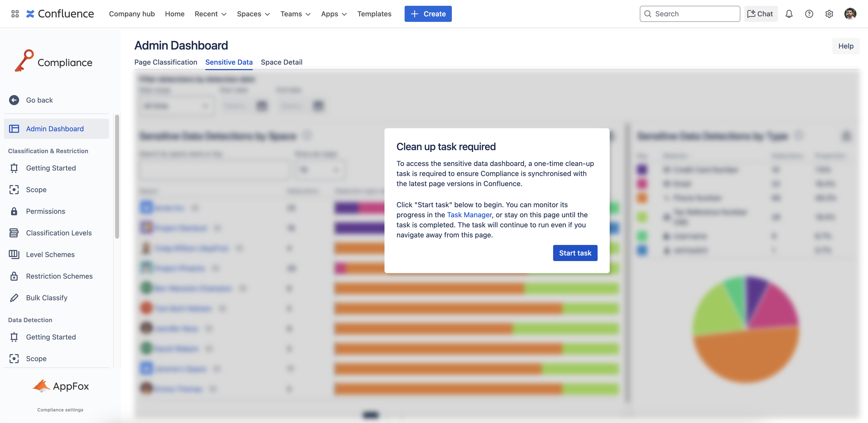
Task: Open the help question mark icon
Action: coord(809,14)
